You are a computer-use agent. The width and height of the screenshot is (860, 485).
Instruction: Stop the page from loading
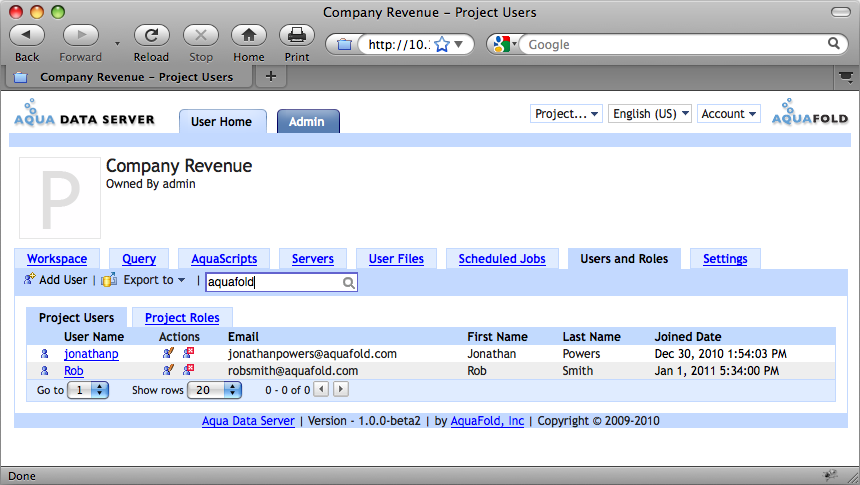click(201, 35)
